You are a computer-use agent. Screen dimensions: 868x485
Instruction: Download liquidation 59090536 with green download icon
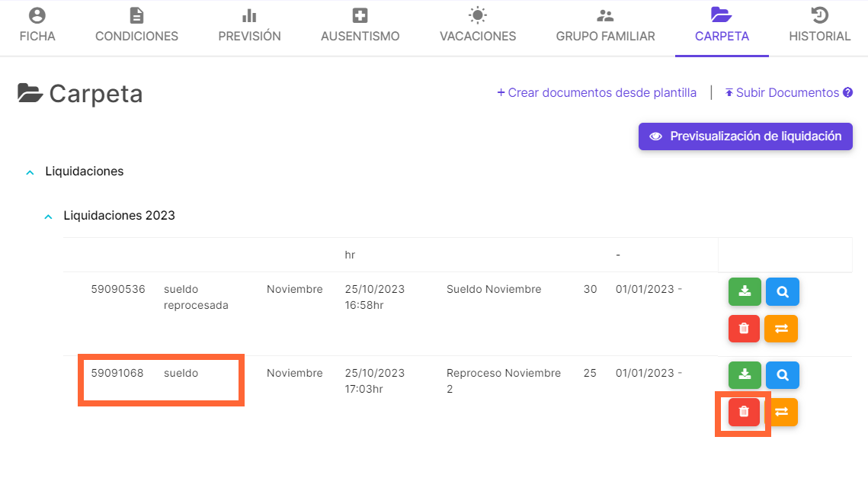pos(745,291)
